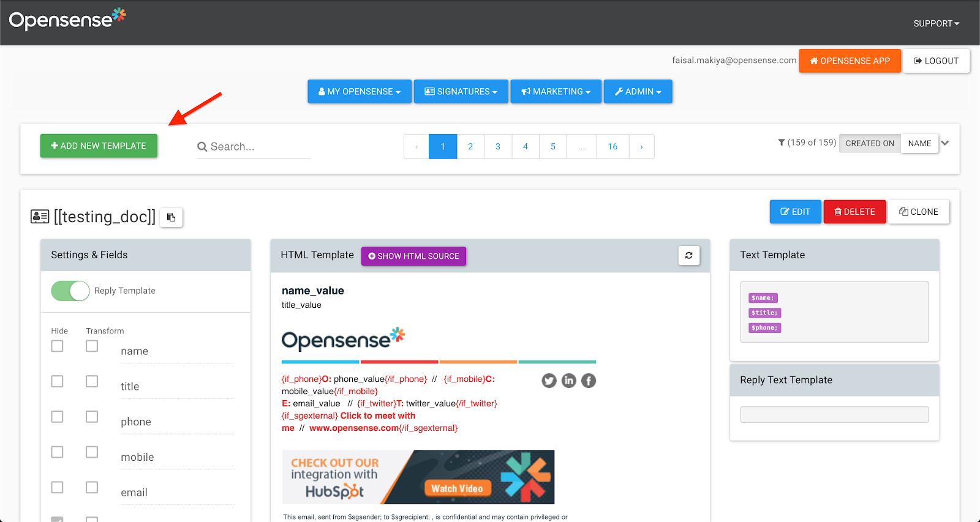Image resolution: width=980 pixels, height=522 pixels.
Task: Check Hide box for phone field
Action: click(57, 417)
